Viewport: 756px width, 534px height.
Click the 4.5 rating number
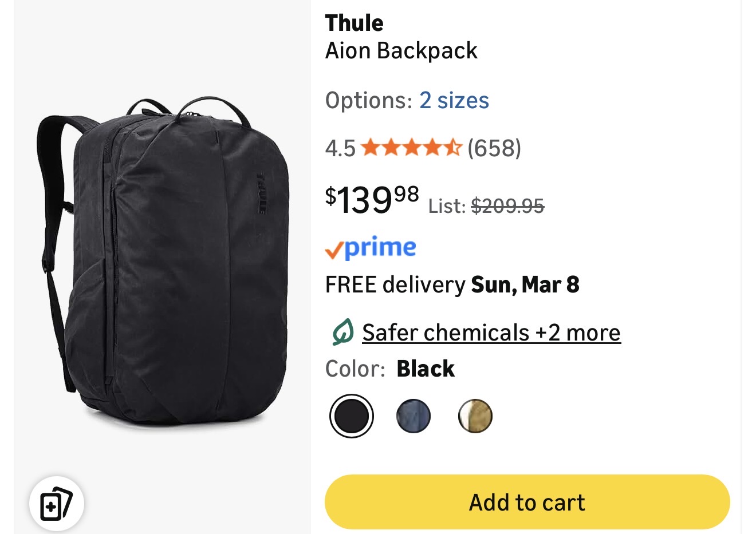340,149
